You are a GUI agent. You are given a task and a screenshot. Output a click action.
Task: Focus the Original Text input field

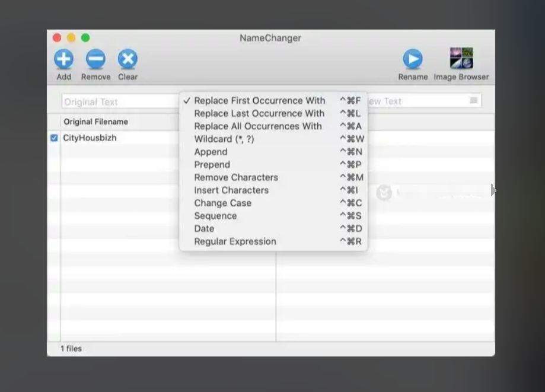[x=120, y=101]
